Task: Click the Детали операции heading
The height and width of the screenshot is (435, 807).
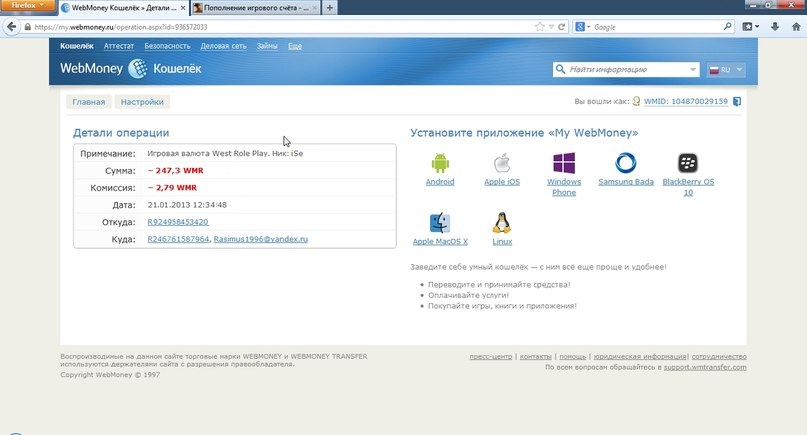Action: pos(121,132)
